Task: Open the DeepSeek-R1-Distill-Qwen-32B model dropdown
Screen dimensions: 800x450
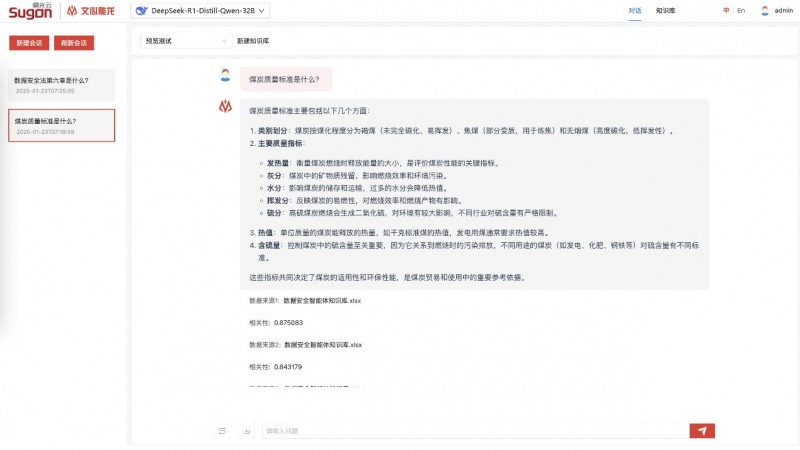Action: pos(200,10)
